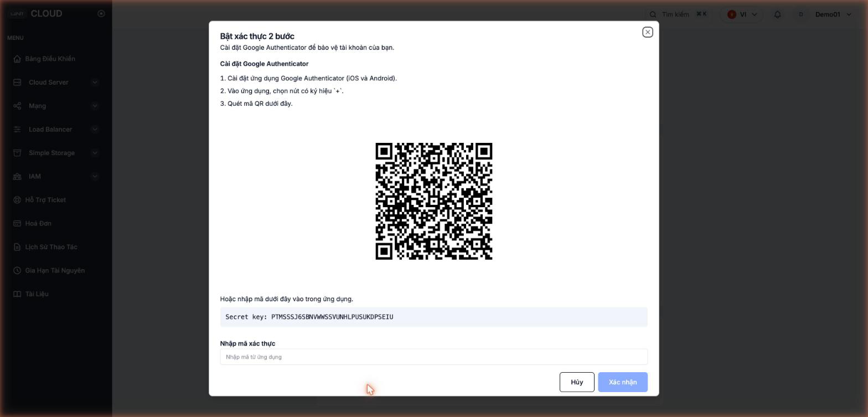This screenshot has width=868, height=417.
Task: Click the Lịch Sử Thao Tác document icon
Action: pos(17,247)
